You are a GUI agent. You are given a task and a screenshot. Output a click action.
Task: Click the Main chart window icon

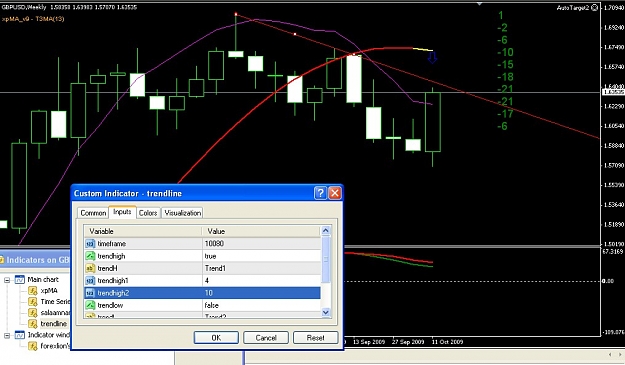pyautogui.click(x=20, y=279)
